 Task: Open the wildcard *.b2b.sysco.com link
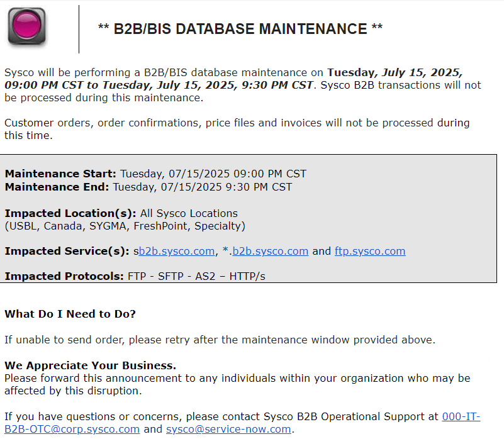(270, 251)
